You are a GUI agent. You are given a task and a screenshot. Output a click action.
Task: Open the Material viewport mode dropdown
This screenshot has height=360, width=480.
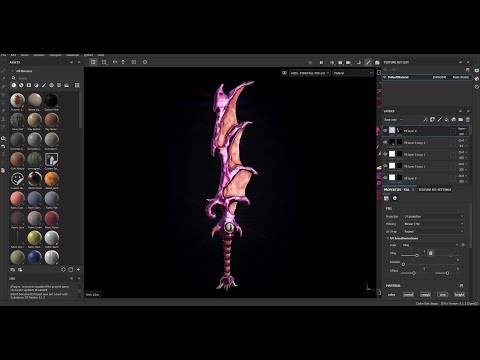click(x=353, y=73)
